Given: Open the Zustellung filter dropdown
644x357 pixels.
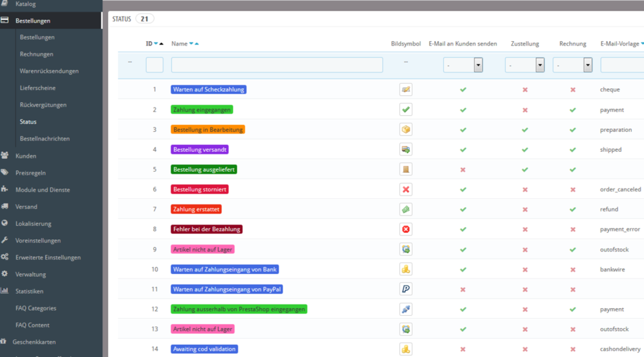Looking at the screenshot, I should point(524,65).
